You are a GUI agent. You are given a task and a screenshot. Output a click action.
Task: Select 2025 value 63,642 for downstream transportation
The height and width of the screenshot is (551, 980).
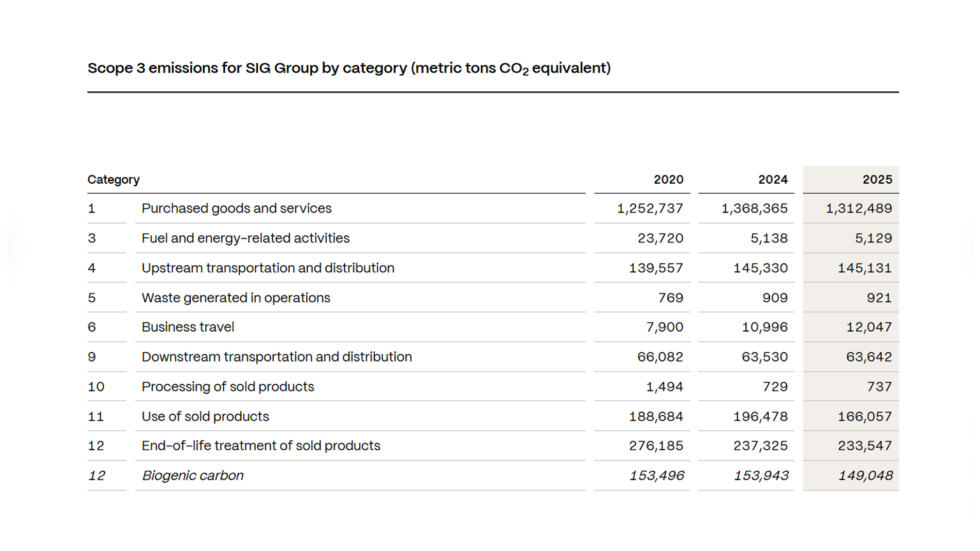point(869,357)
